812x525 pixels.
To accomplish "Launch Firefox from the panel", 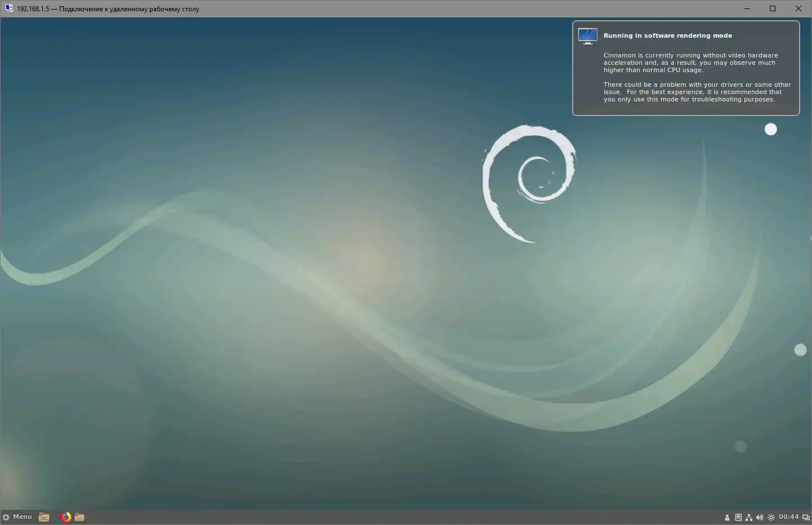I will coord(66,517).
